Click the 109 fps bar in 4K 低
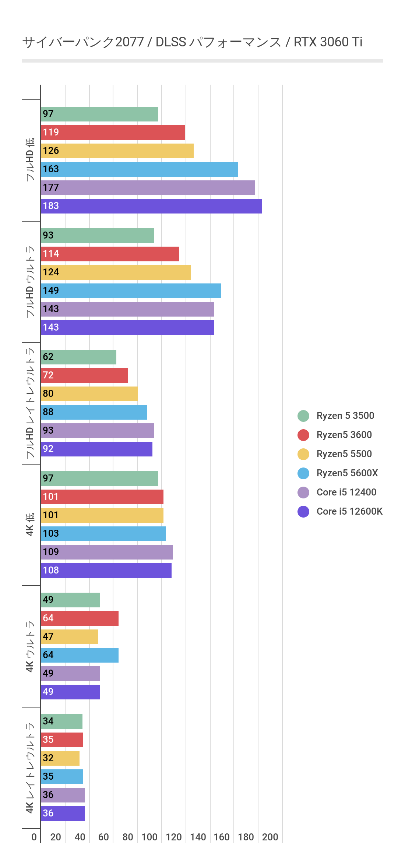 click(107, 552)
